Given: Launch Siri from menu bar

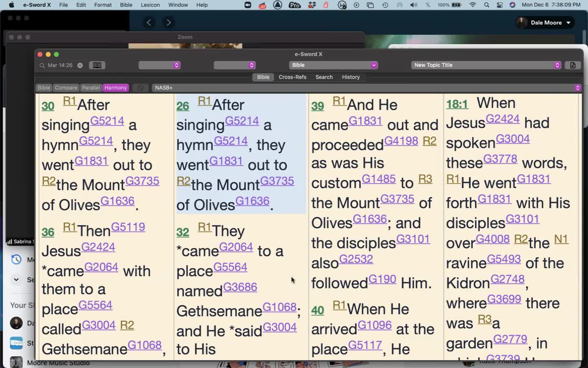Looking at the screenshot, I should click(x=512, y=5).
